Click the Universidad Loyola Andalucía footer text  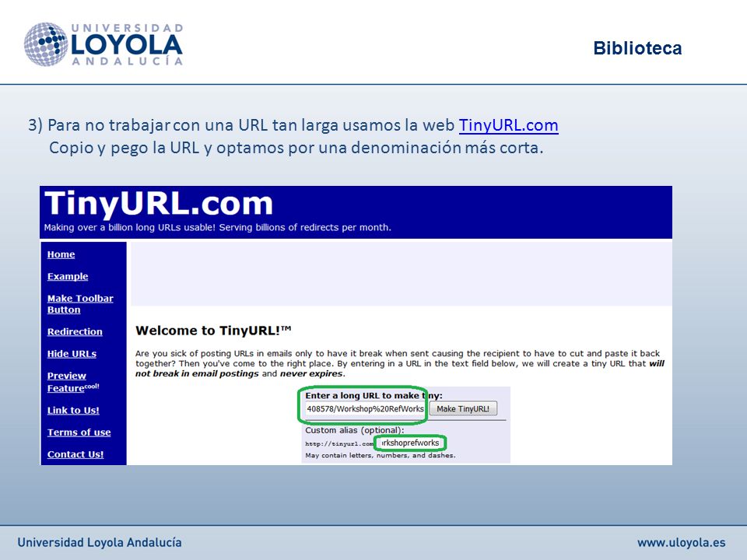click(x=100, y=542)
